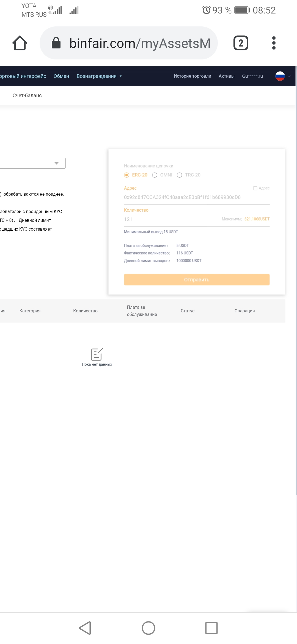Click the Количество table column header

pyautogui.click(x=85, y=311)
